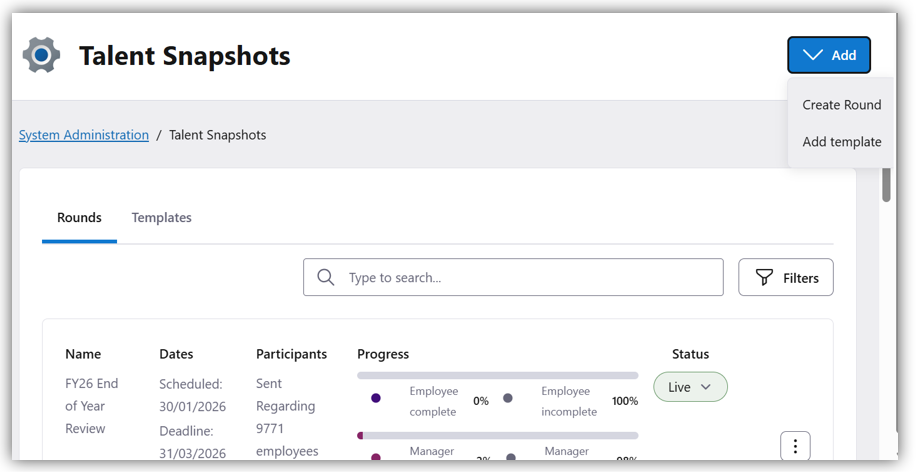Click the magnifier icon in search box
The height and width of the screenshot is (472, 916).
pos(326,278)
